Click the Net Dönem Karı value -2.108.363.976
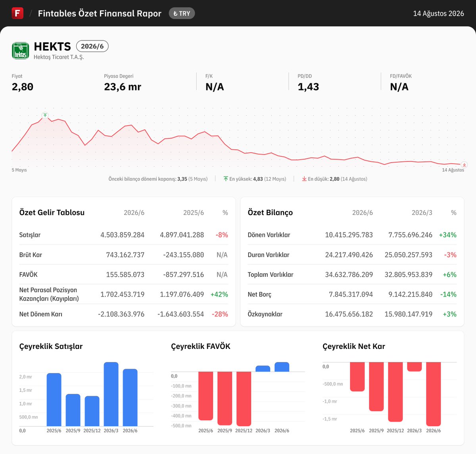Image resolution: width=476 pixels, height=454 pixels. coord(121,314)
